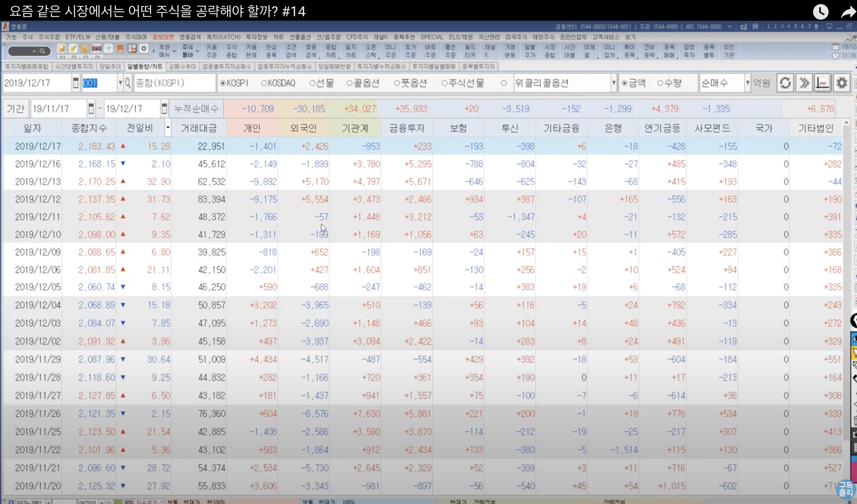The width and height of the screenshot is (857, 504).
Task: Select the 수량 radio option
Action: [x=660, y=83]
